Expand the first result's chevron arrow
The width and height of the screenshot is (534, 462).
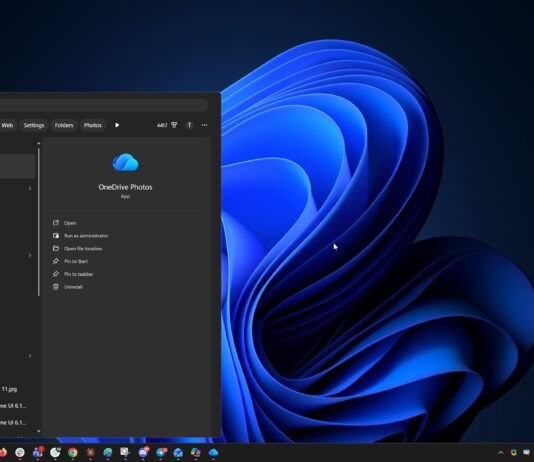[x=30, y=188]
